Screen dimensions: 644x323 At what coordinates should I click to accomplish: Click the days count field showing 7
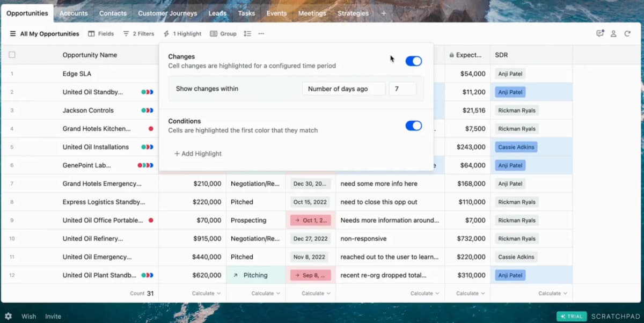coord(402,89)
